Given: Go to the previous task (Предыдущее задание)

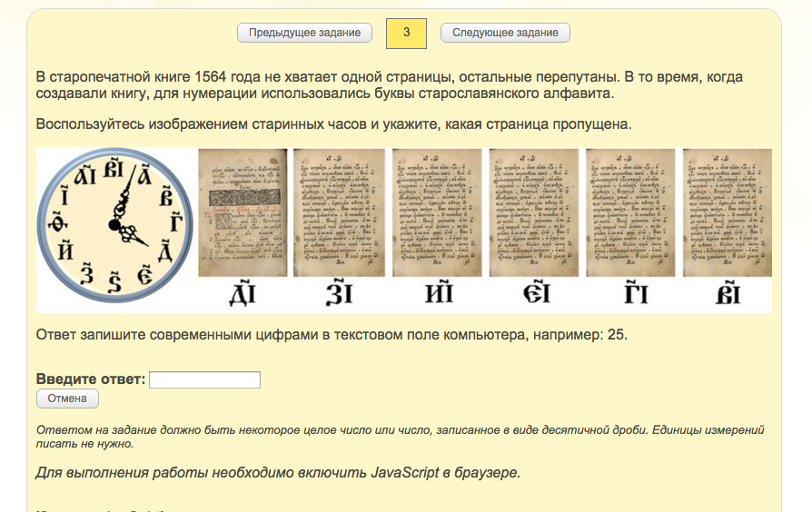Looking at the screenshot, I should [304, 33].
